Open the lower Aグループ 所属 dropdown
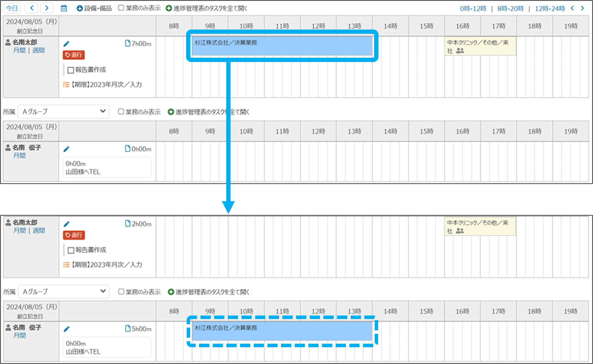Image resolution: width=593 pixels, height=364 pixels. (x=64, y=292)
